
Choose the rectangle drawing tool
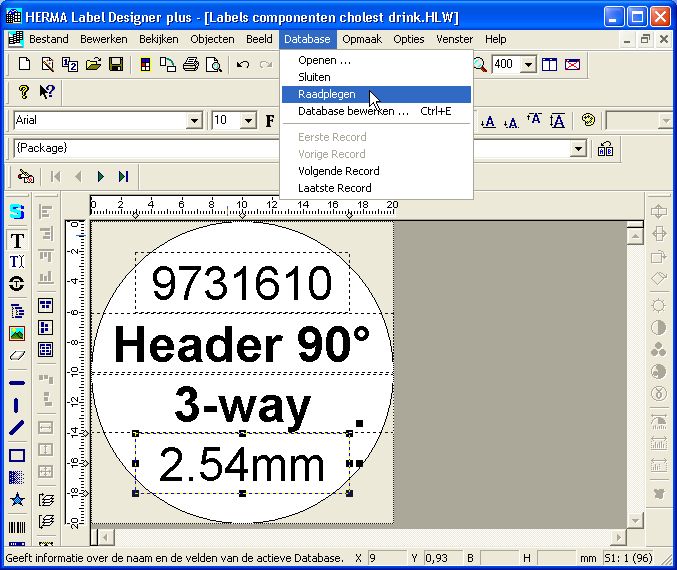pyautogui.click(x=17, y=456)
